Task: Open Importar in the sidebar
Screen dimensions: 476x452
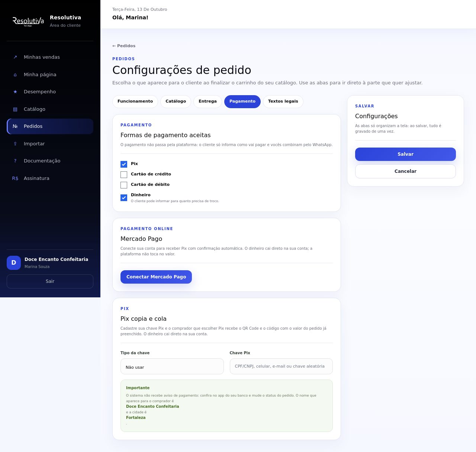Action: 50,144
